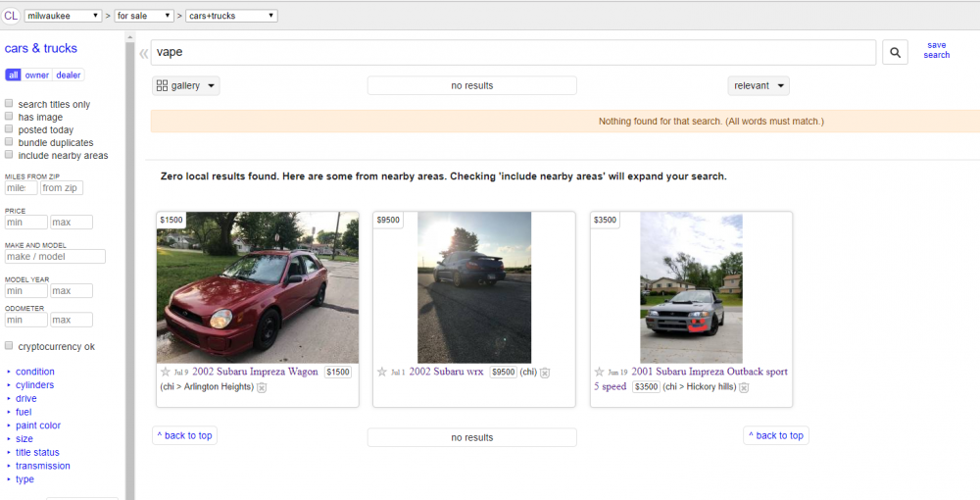Focus the miles from zip field
The image size is (980, 500).
coord(22,187)
